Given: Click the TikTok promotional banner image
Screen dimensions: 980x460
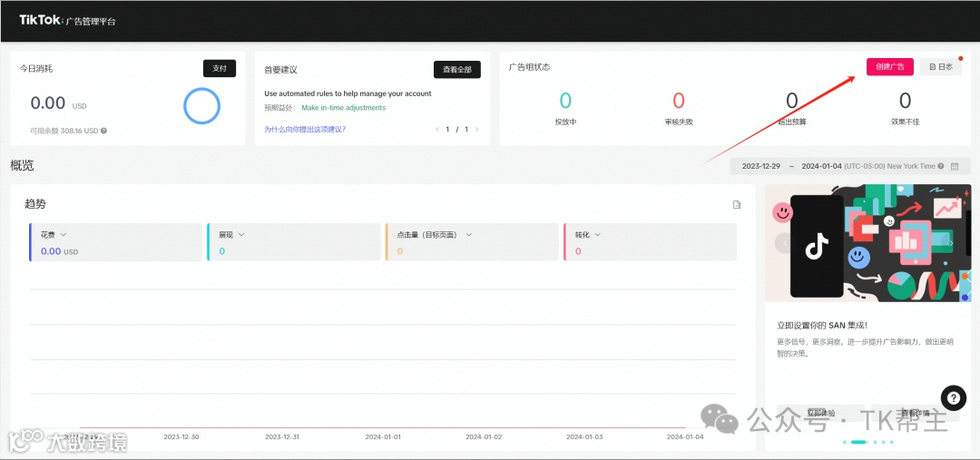Looking at the screenshot, I should pyautogui.click(x=868, y=243).
